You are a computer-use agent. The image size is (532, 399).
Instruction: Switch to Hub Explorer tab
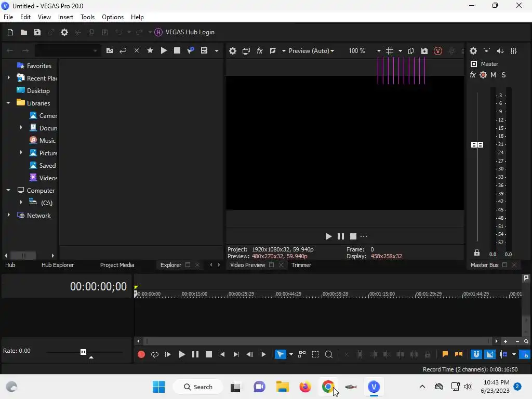coord(57,265)
